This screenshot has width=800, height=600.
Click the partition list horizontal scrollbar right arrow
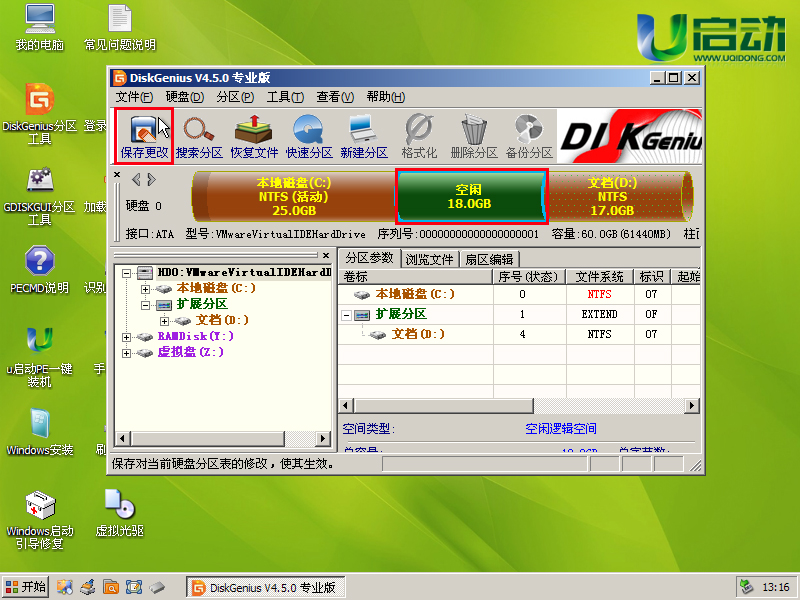tap(692, 406)
